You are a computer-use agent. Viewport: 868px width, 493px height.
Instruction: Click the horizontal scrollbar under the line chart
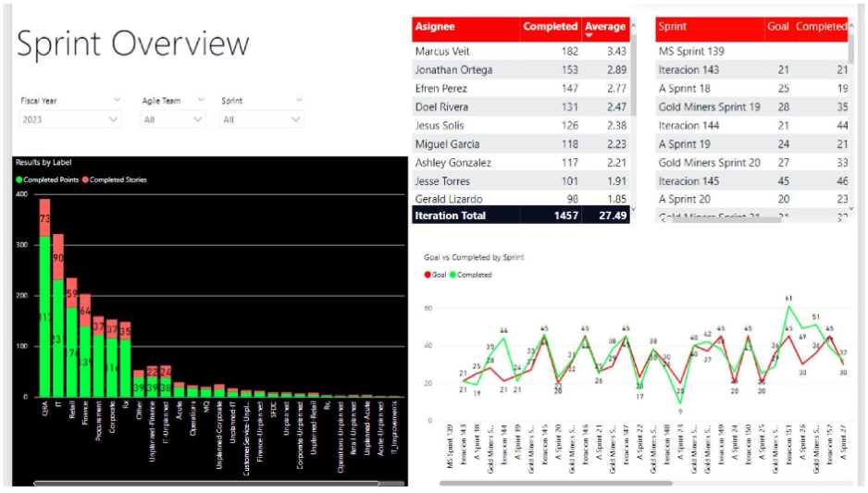click(x=556, y=483)
